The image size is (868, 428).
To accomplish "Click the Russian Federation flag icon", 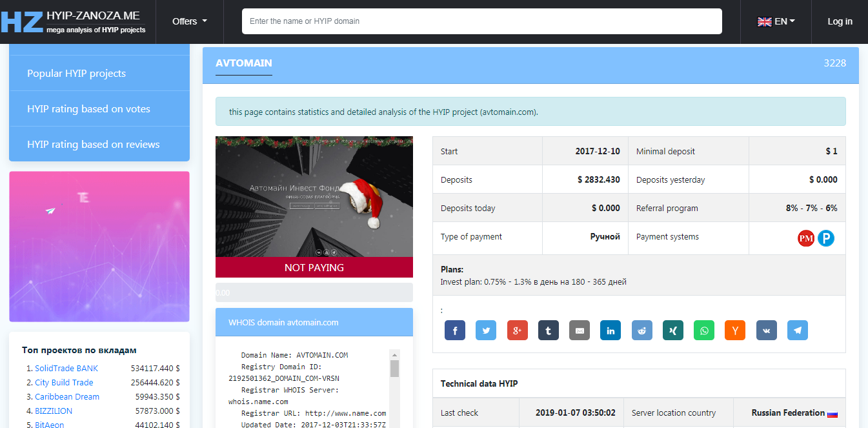I will tap(833, 413).
